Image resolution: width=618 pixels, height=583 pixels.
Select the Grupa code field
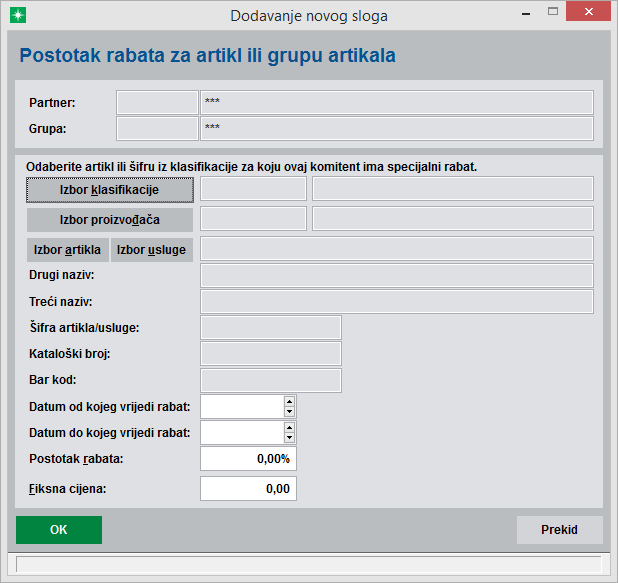pos(157,129)
